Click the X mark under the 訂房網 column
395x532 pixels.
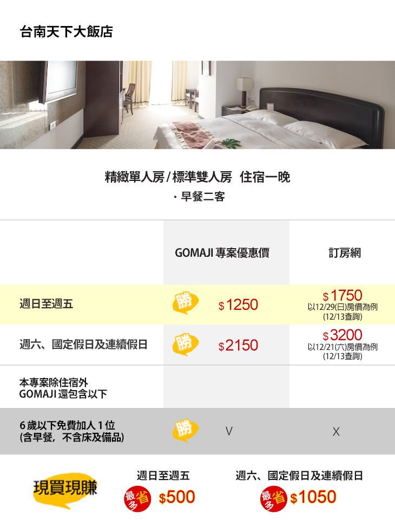point(336,432)
